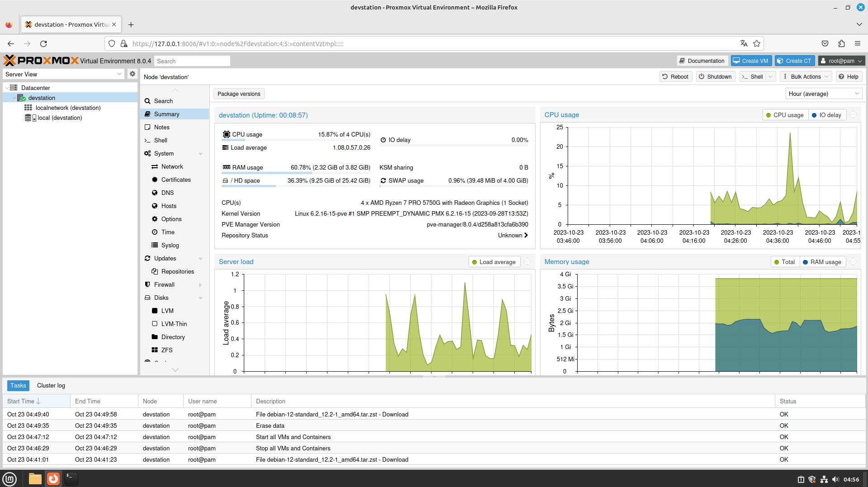Viewport: 868px width, 487px height.
Task: Toggle RAM usage series in Memory legend
Action: click(x=822, y=262)
